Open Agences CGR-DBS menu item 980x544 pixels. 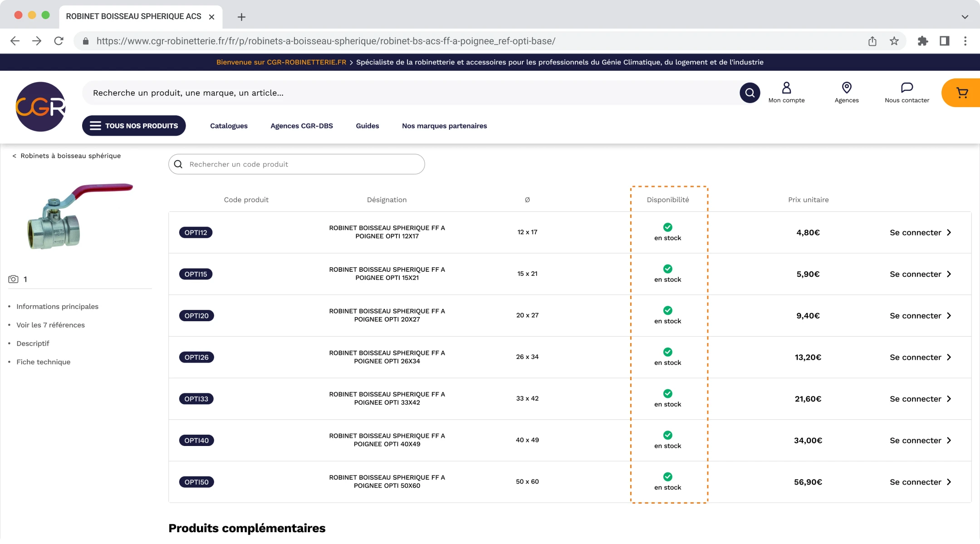pyautogui.click(x=302, y=126)
